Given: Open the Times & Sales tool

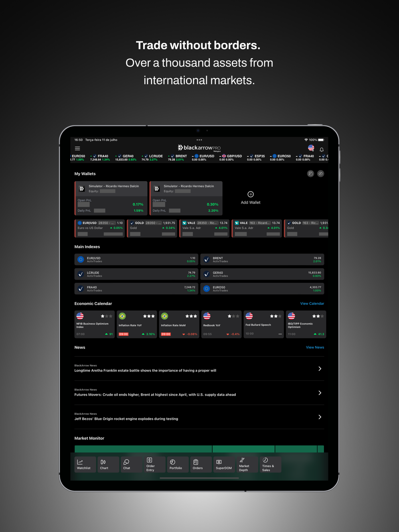Looking at the screenshot, I should tap(270, 465).
